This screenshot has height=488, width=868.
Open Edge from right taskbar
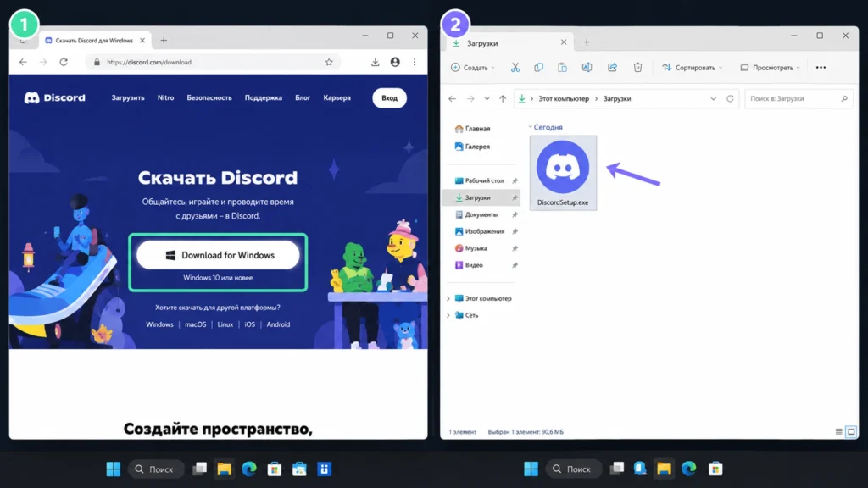(688, 469)
